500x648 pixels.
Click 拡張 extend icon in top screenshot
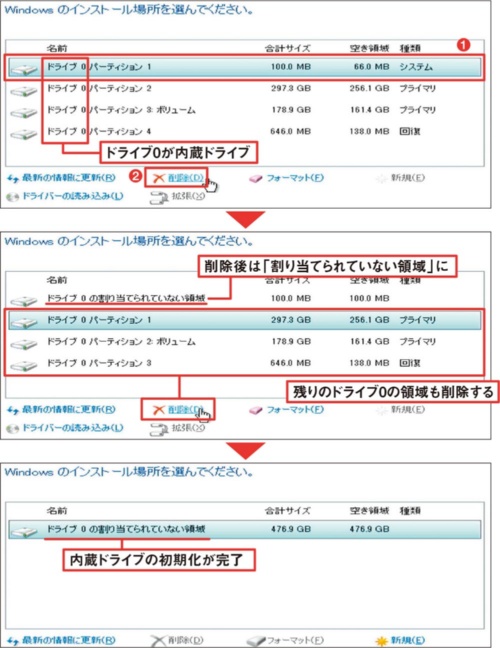[x=159, y=198]
